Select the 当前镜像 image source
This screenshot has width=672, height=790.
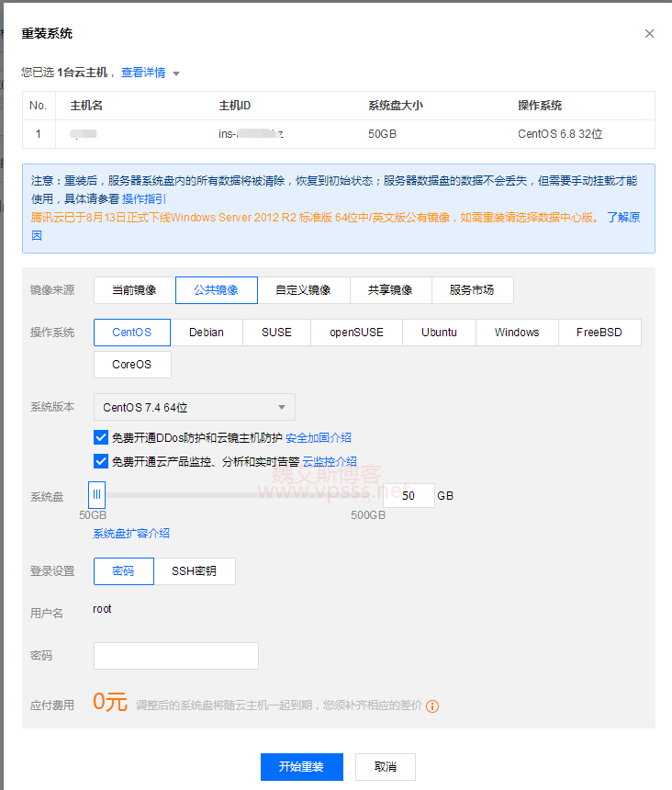[134, 290]
